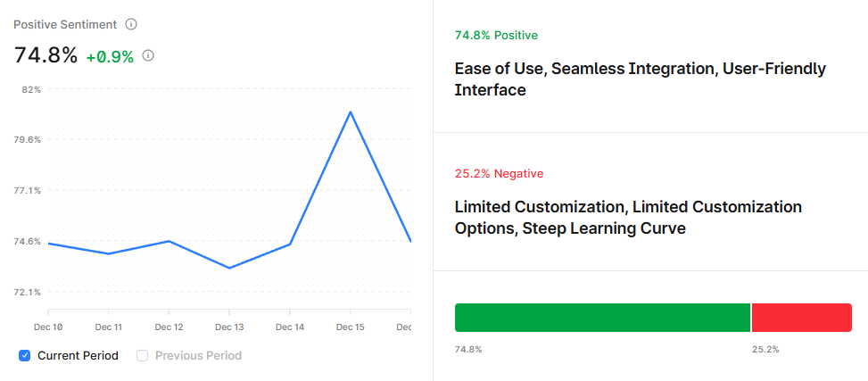Click the Dec 14 x-axis date label
The height and width of the screenshot is (381, 868).
click(x=290, y=327)
